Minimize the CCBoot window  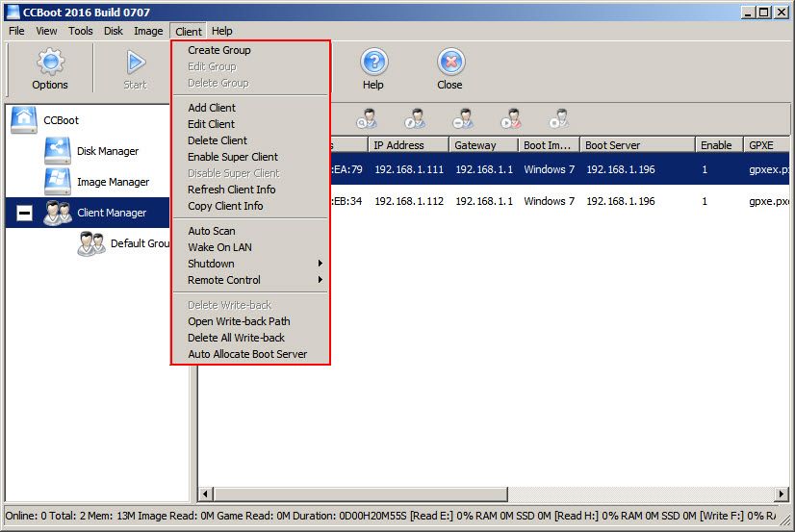click(x=748, y=13)
